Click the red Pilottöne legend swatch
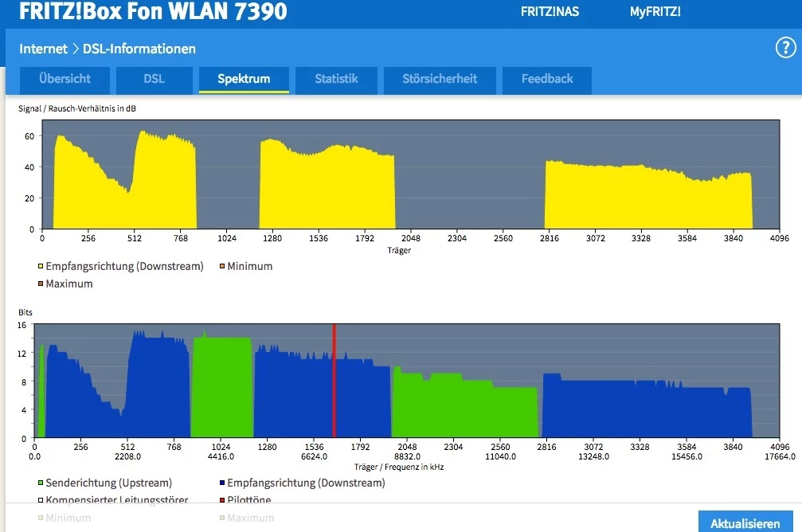The width and height of the screenshot is (802, 532). [x=222, y=500]
